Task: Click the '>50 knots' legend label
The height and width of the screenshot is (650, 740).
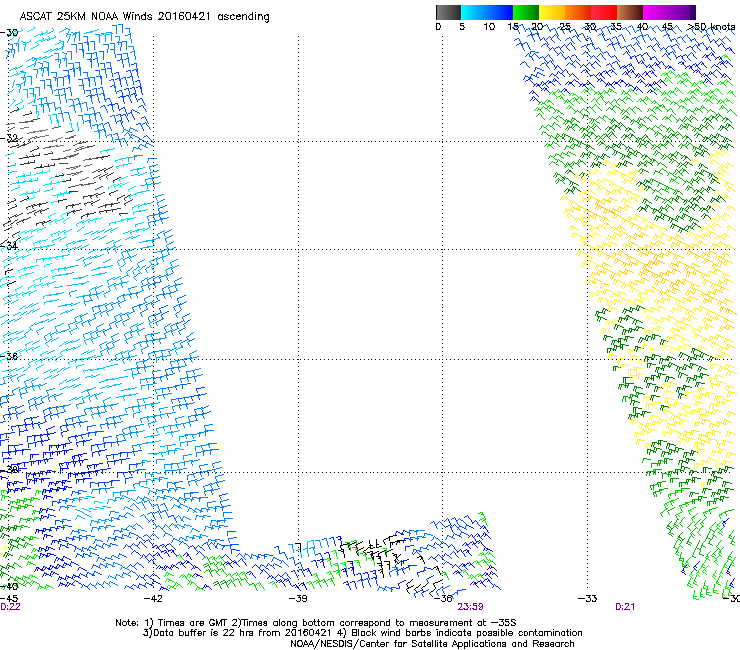Action: click(x=711, y=26)
